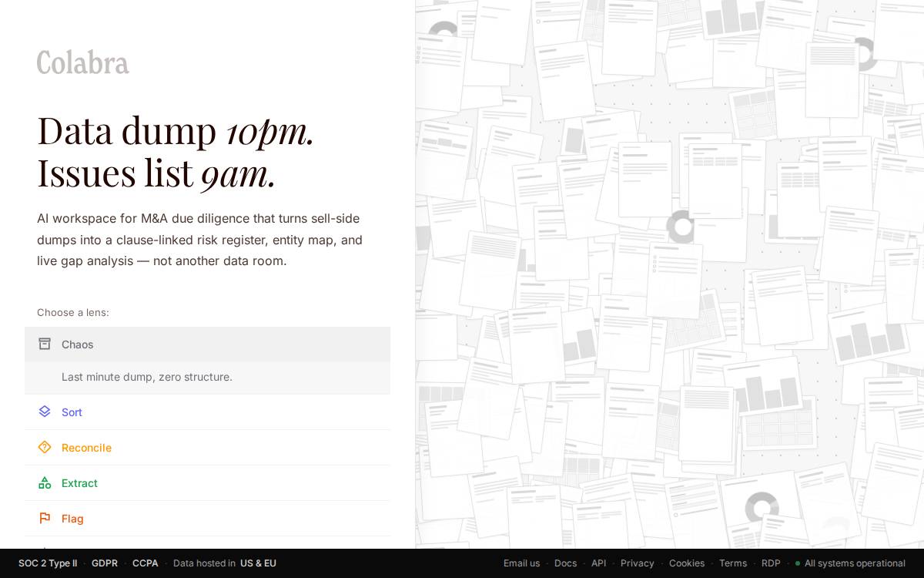The width and height of the screenshot is (924, 578).
Task: Click SOC 2 Type II badge
Action: [x=48, y=563]
